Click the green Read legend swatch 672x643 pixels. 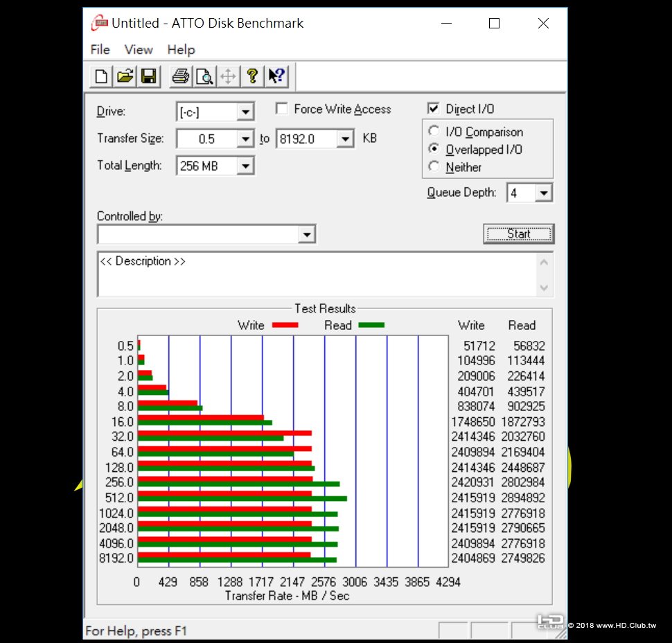click(371, 326)
